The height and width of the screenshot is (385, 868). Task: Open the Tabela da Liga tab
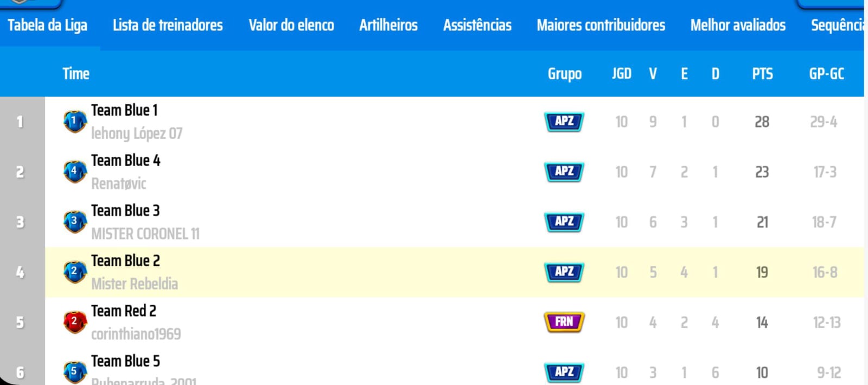point(48,26)
